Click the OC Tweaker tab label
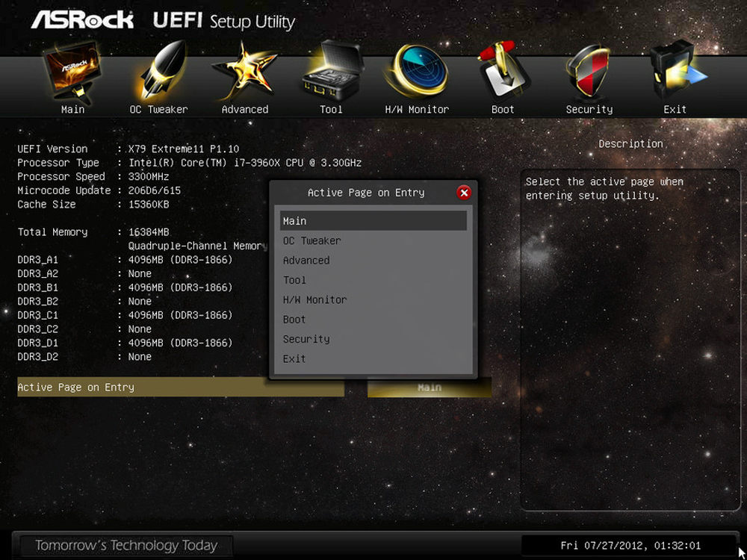The image size is (747, 560). coord(158,110)
